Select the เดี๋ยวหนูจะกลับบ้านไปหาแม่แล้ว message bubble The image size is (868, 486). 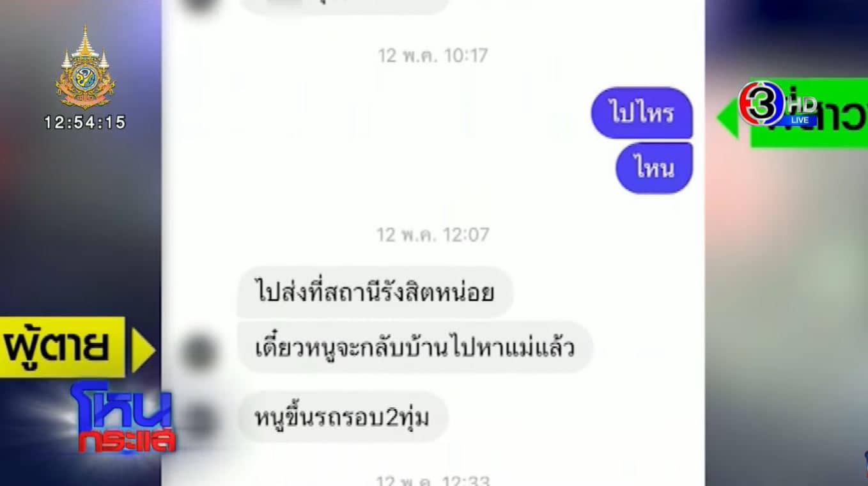415,348
